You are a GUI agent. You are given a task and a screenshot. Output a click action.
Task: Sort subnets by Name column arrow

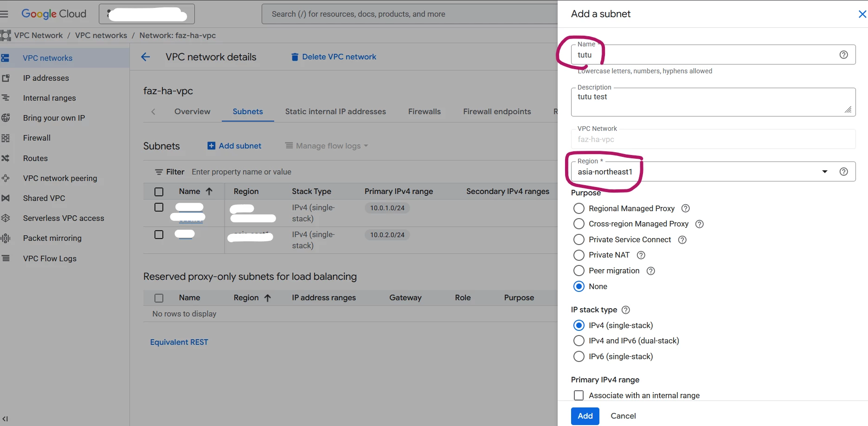pos(209,192)
